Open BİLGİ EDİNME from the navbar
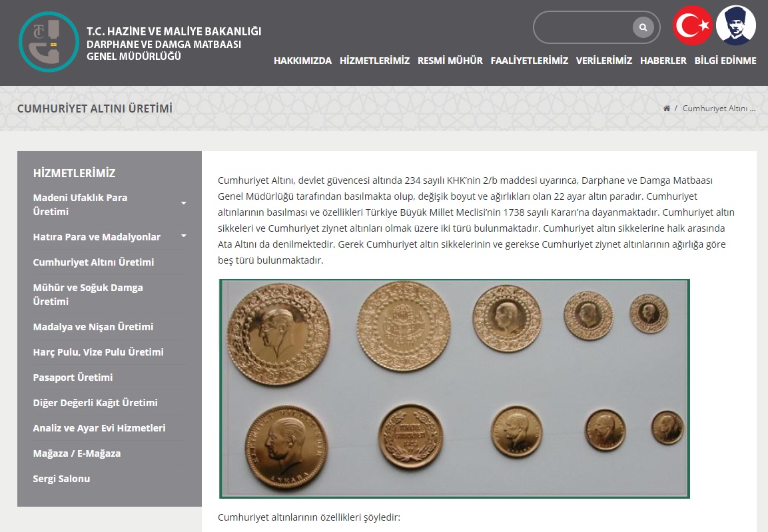 pos(725,61)
